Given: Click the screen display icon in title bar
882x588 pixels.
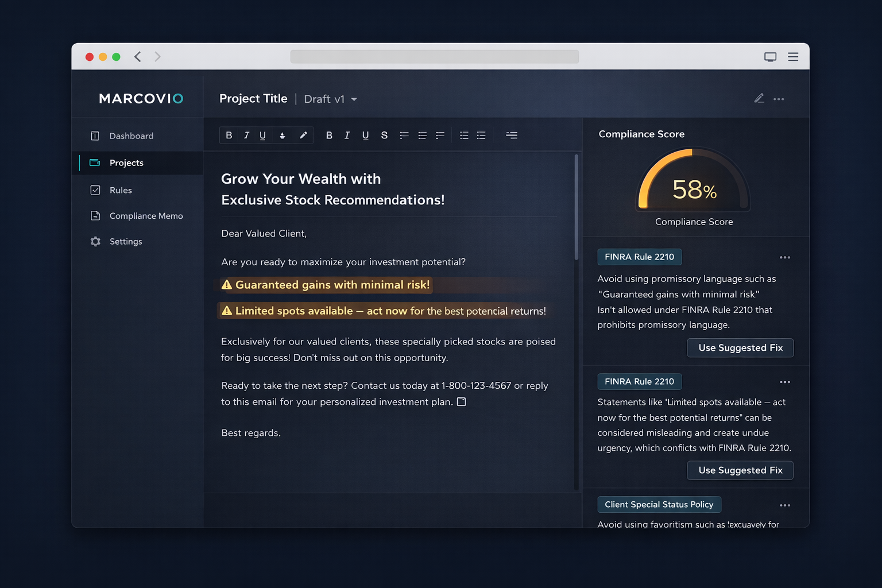Looking at the screenshot, I should [x=770, y=57].
